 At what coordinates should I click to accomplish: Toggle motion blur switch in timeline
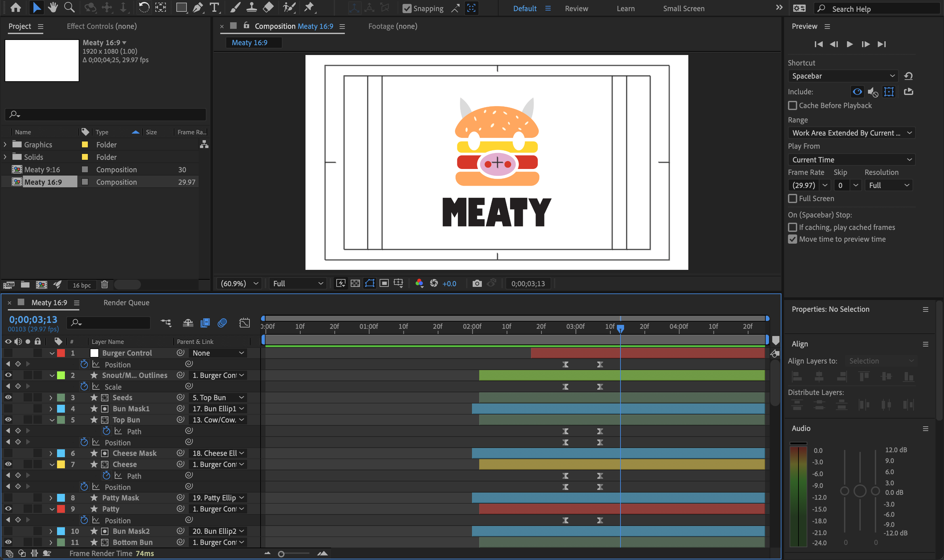[x=222, y=323]
